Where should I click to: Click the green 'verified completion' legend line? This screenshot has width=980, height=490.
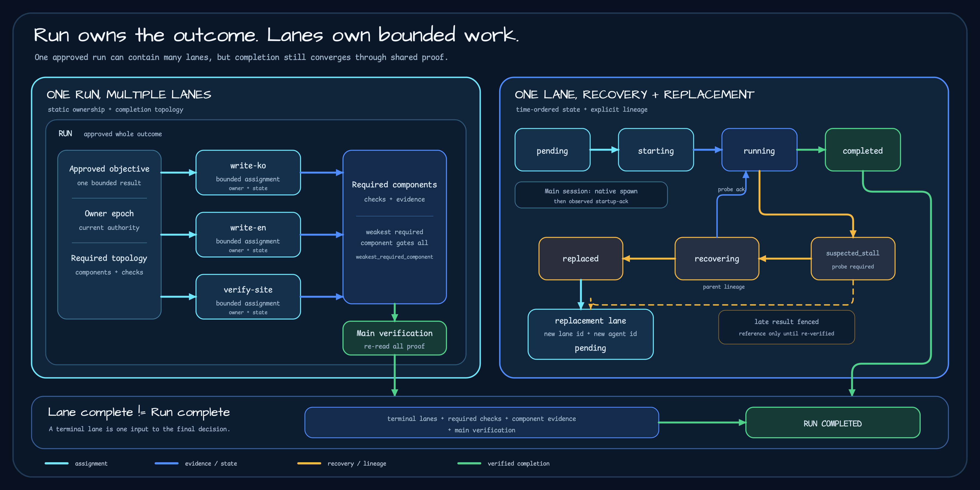click(x=469, y=463)
